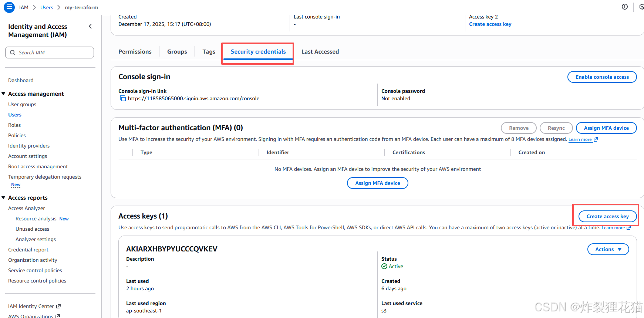644x318 pixels.
Task: Focus the Search IAM input field
Action: point(50,53)
